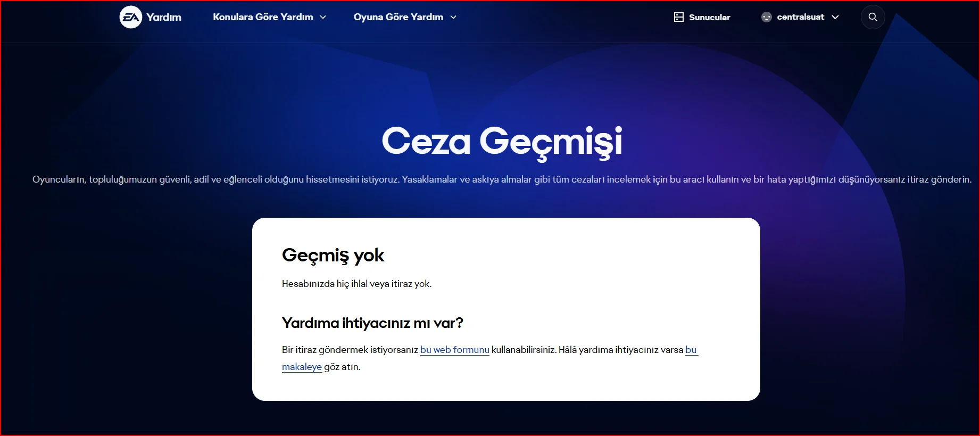Click the Sunucular server status icon
The width and height of the screenshot is (980, 436).
click(679, 17)
